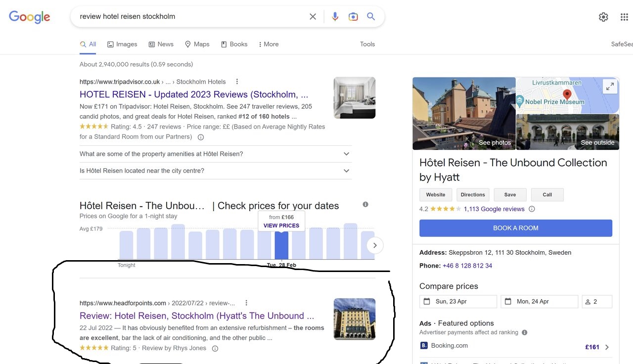Open the Booking.com £161 offer chevron
This screenshot has width=633, height=364.
click(607, 347)
